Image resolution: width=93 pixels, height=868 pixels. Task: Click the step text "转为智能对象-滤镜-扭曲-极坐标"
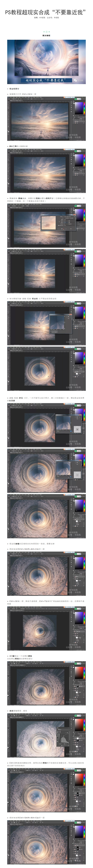(33, 299)
